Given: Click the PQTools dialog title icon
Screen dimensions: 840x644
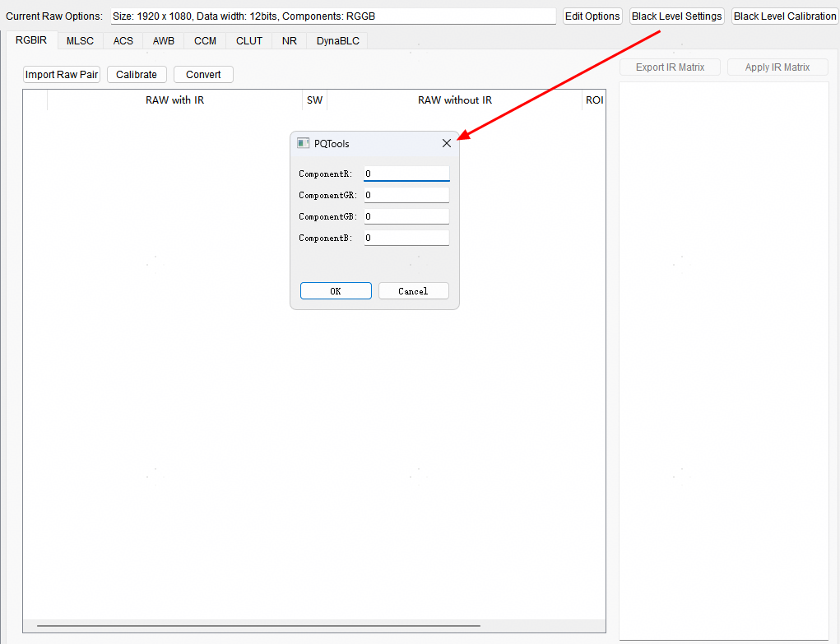Looking at the screenshot, I should pyautogui.click(x=303, y=143).
